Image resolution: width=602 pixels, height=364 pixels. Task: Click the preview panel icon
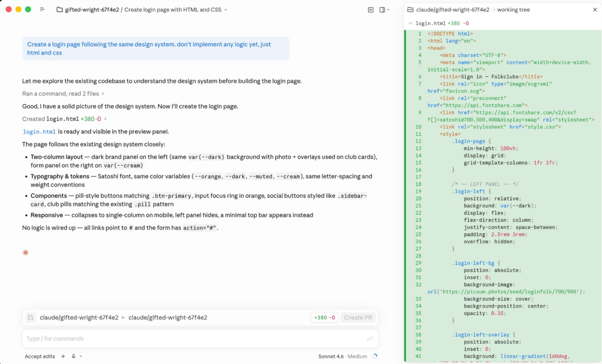point(371,10)
